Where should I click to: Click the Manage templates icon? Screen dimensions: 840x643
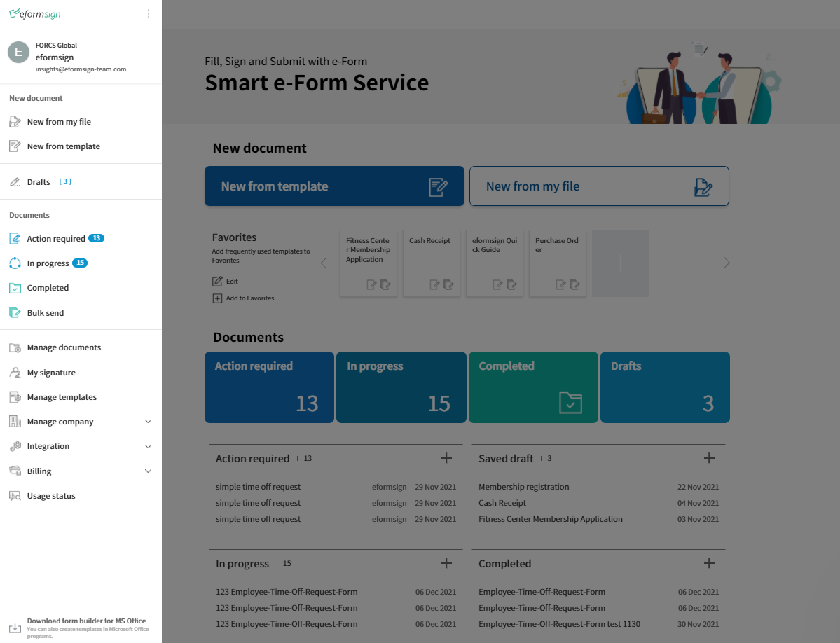tap(15, 397)
